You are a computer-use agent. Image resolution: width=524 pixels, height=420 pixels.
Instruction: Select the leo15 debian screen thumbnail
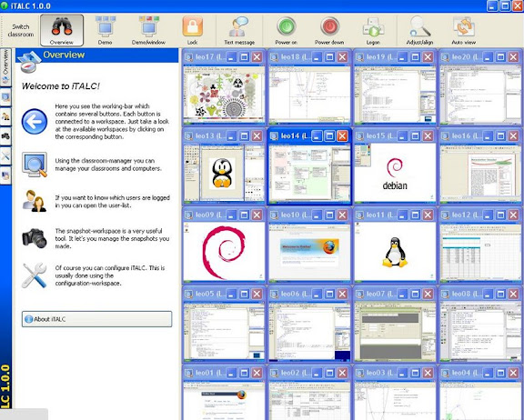pyautogui.click(x=395, y=173)
